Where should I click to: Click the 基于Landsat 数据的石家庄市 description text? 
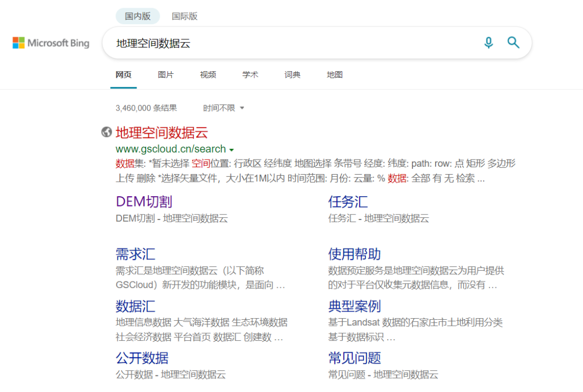[415, 329]
